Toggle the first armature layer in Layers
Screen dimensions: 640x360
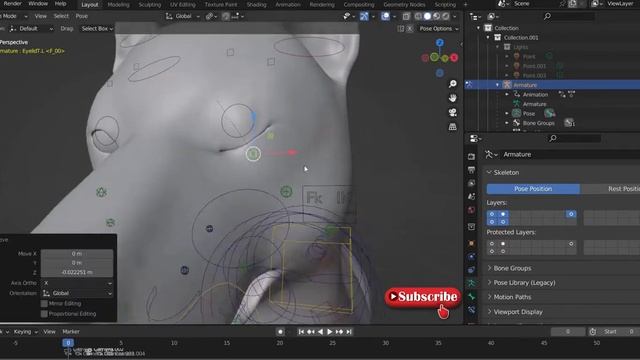pyautogui.click(x=492, y=214)
